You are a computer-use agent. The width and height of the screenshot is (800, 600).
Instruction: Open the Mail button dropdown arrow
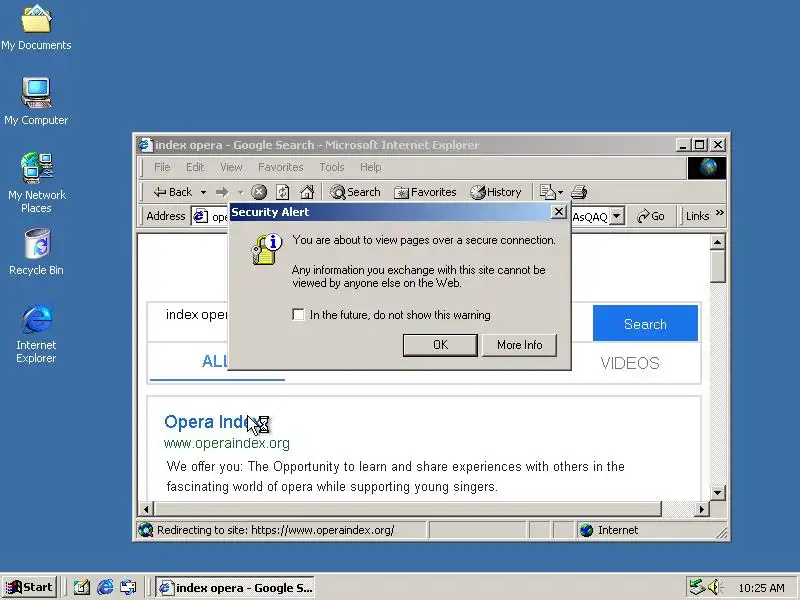pos(560,192)
